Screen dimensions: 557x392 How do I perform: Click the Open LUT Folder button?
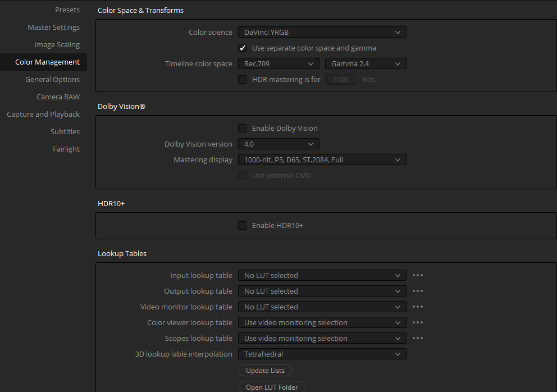tap(272, 387)
